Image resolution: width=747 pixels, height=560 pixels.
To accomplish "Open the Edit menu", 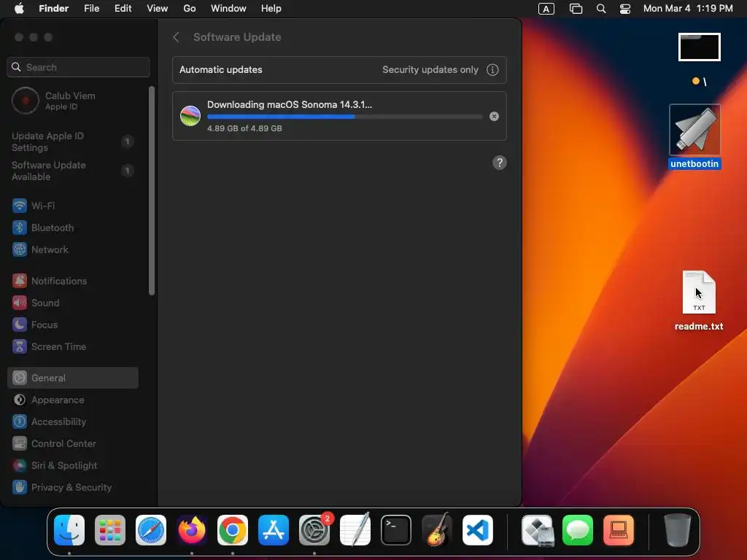I will [123, 9].
